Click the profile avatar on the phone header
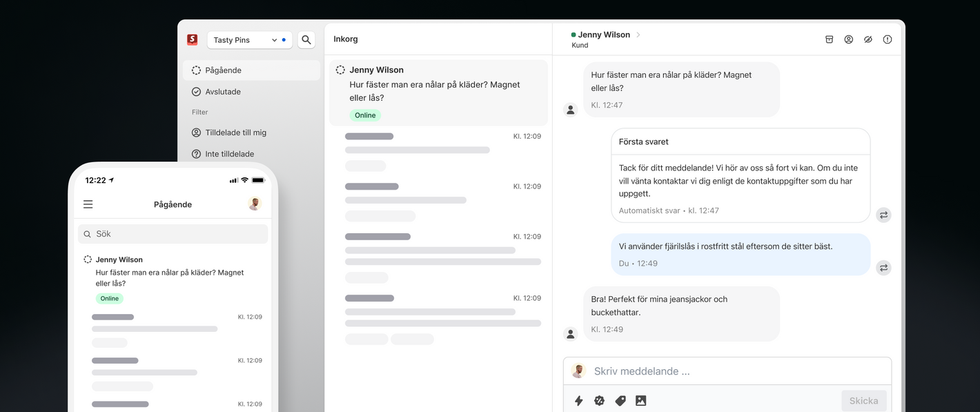Viewport: 980px width, 412px height. pos(255,204)
